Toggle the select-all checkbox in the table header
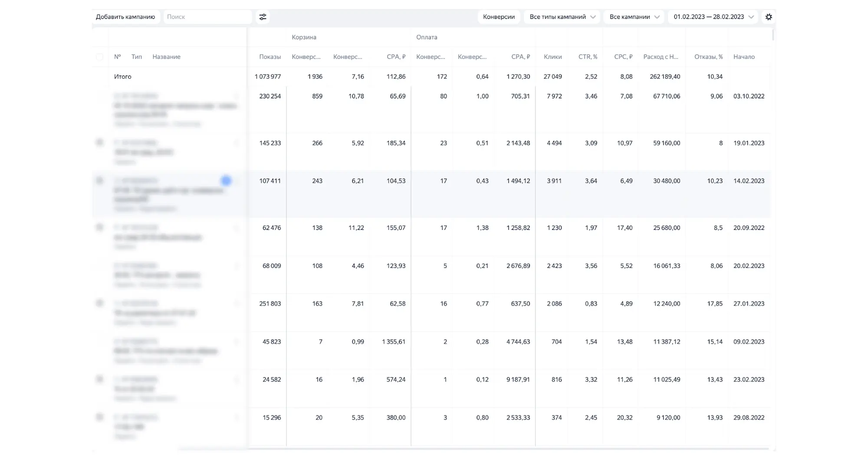868x461 pixels. point(100,57)
